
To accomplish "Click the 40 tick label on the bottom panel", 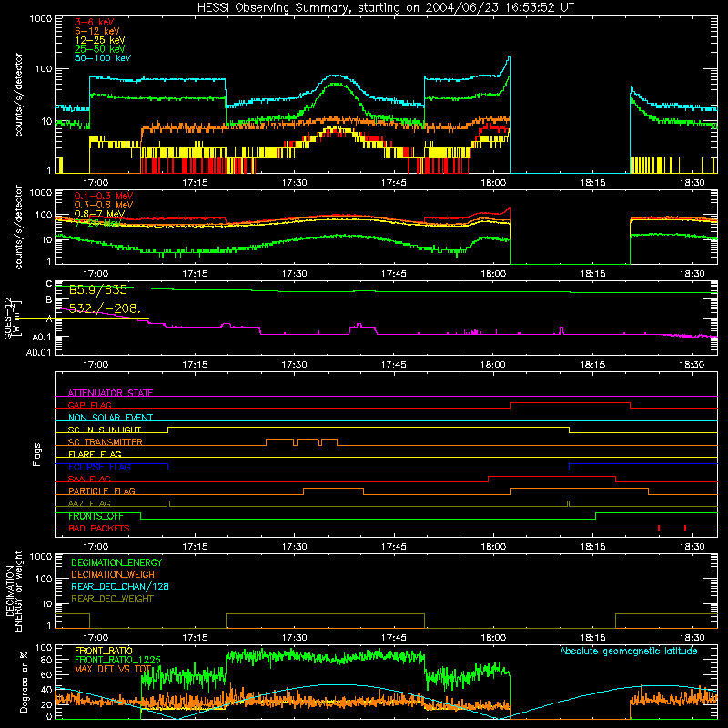I will tap(46, 690).
